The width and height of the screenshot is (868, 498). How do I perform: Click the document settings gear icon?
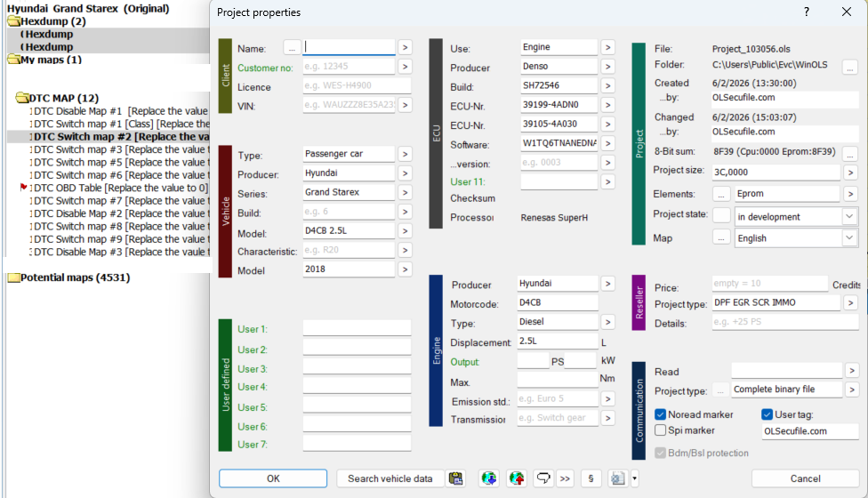(x=617, y=478)
